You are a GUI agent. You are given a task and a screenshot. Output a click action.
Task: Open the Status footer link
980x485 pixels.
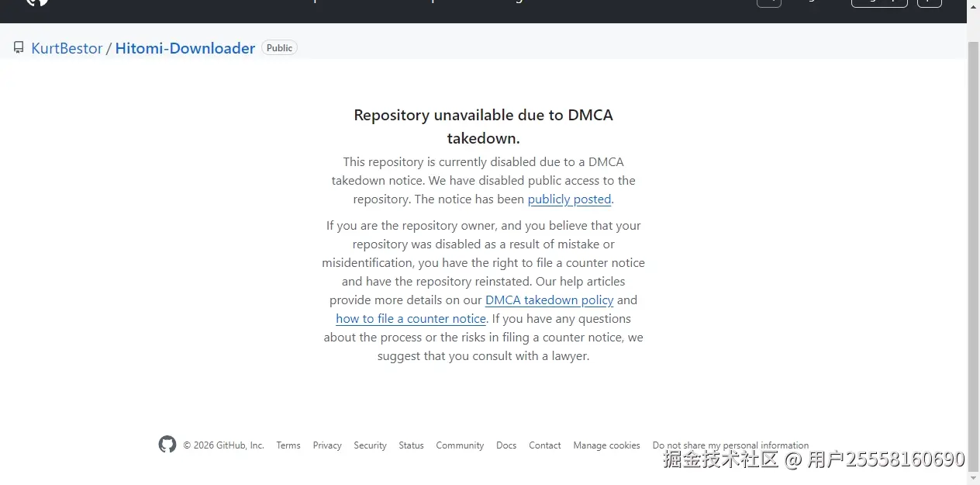click(411, 445)
